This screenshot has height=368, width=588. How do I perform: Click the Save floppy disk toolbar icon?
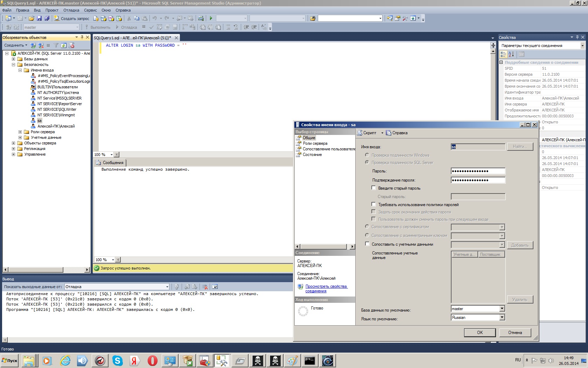[39, 18]
